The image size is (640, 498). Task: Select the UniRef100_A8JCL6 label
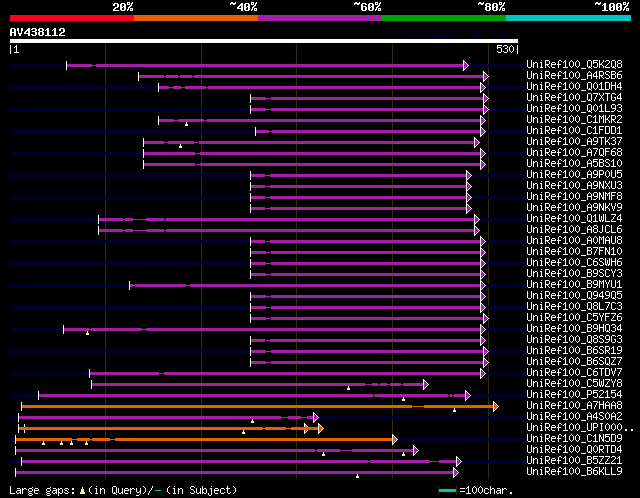[x=574, y=230]
